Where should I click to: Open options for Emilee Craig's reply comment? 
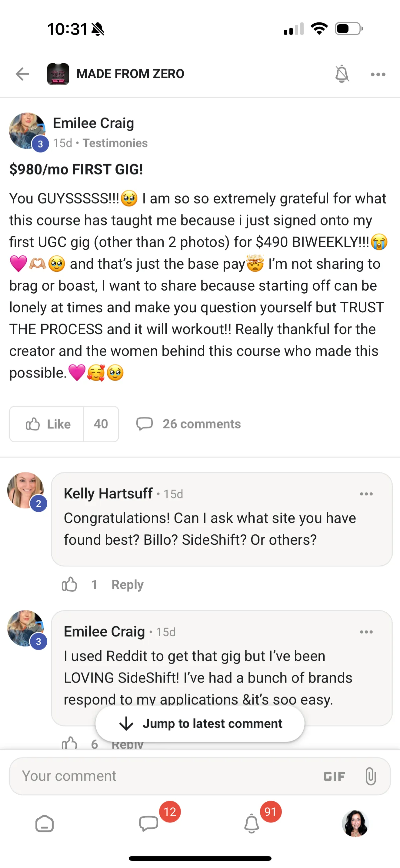(x=366, y=632)
